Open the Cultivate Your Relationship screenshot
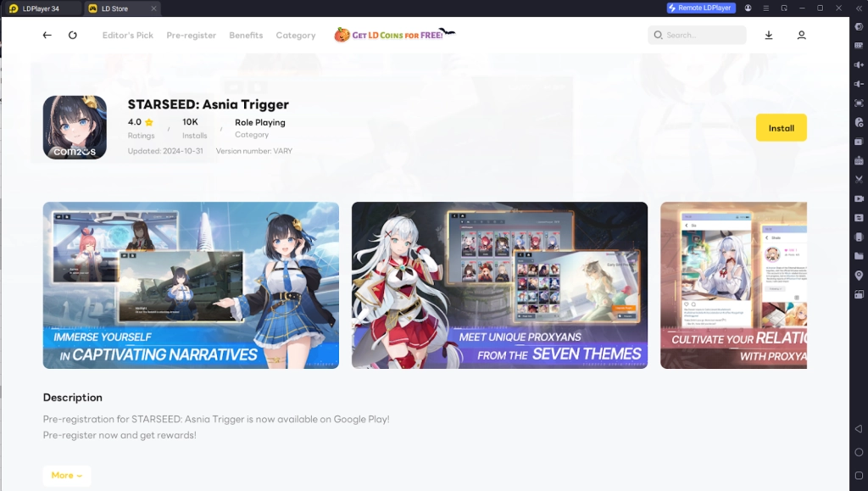 click(x=733, y=285)
